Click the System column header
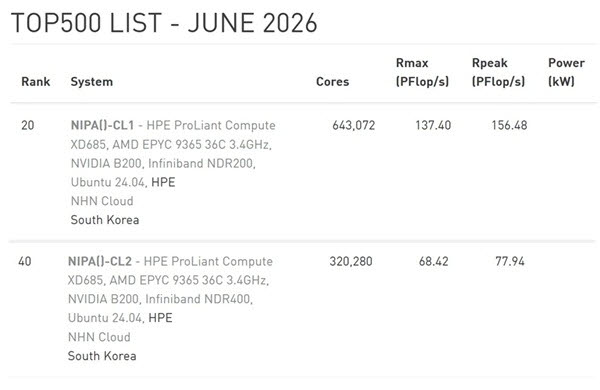This screenshot has width=600, height=390. pos(91,82)
